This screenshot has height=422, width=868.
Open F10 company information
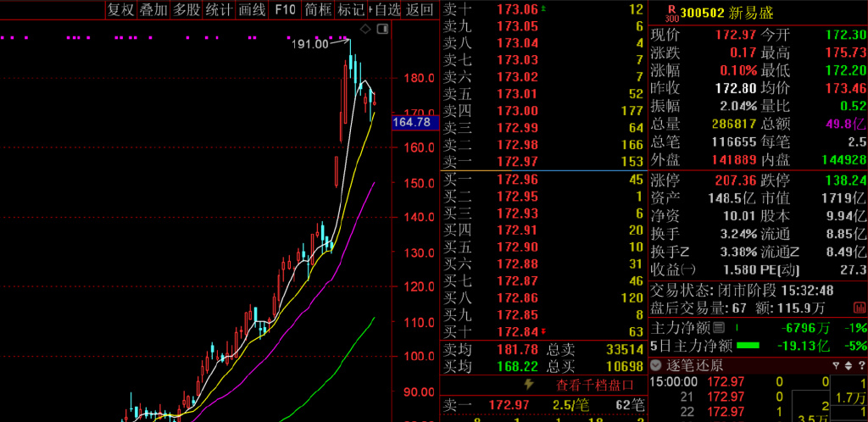[286, 10]
